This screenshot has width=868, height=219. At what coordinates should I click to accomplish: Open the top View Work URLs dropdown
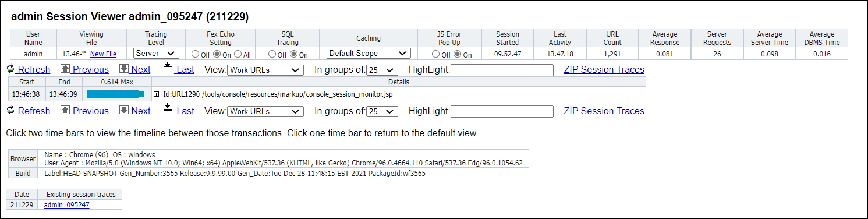(265, 70)
